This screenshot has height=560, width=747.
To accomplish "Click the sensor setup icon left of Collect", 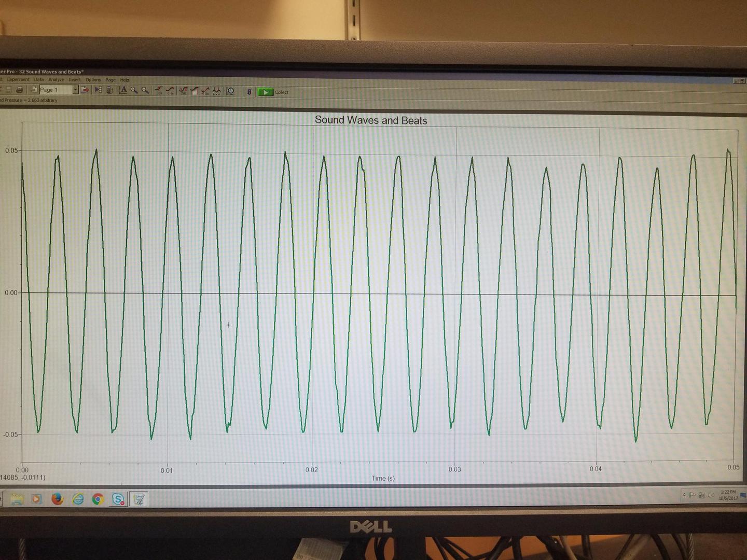I will (249, 92).
